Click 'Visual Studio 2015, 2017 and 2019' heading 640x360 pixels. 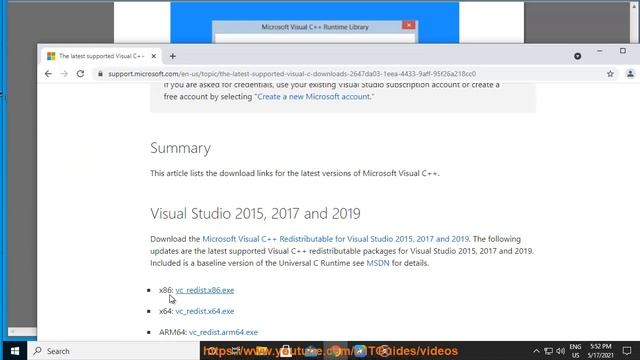(x=255, y=213)
